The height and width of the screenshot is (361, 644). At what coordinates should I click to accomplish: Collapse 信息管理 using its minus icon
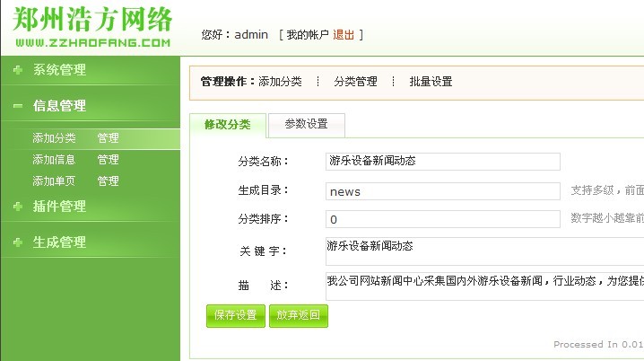click(x=18, y=106)
